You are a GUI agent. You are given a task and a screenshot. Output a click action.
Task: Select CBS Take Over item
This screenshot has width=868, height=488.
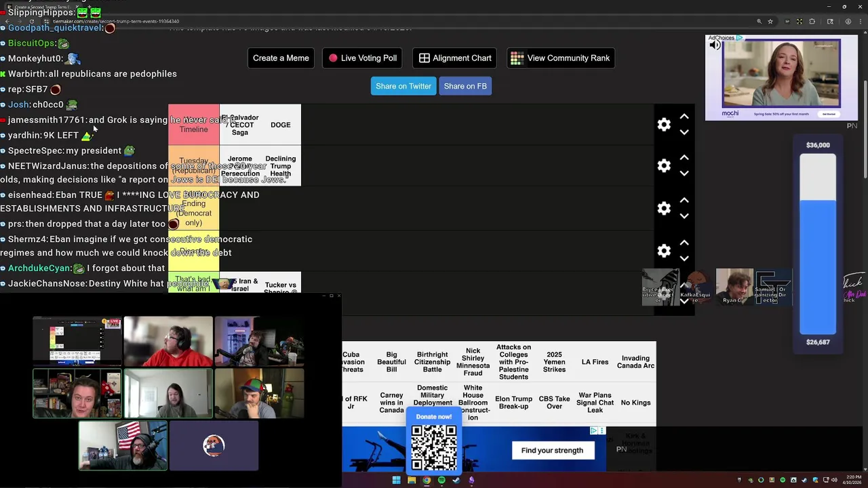(x=554, y=403)
